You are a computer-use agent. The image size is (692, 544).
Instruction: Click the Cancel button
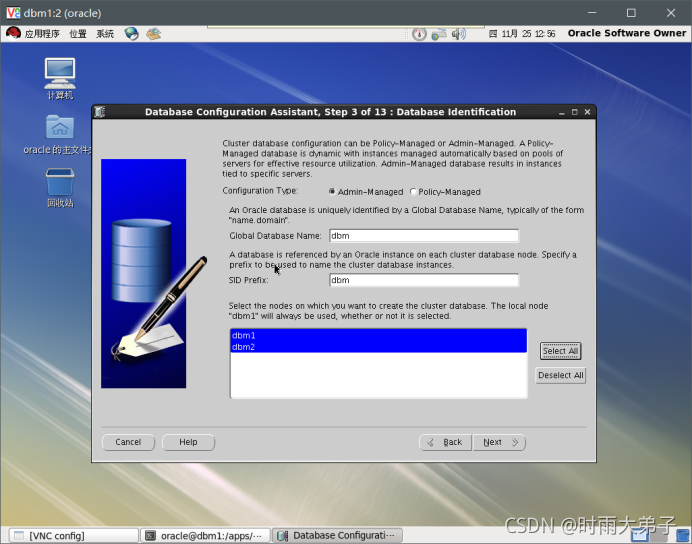coord(128,443)
